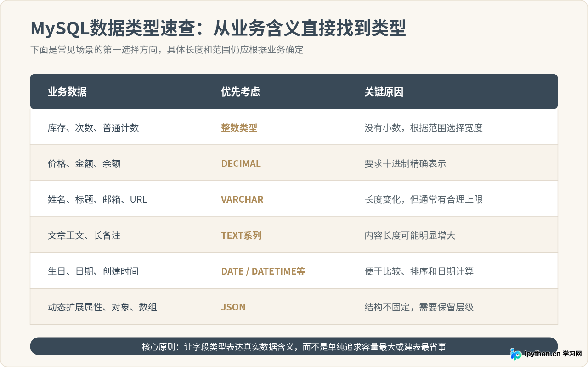The width and height of the screenshot is (588, 367).
Task: Select the '整数类型' cell
Action: point(239,127)
